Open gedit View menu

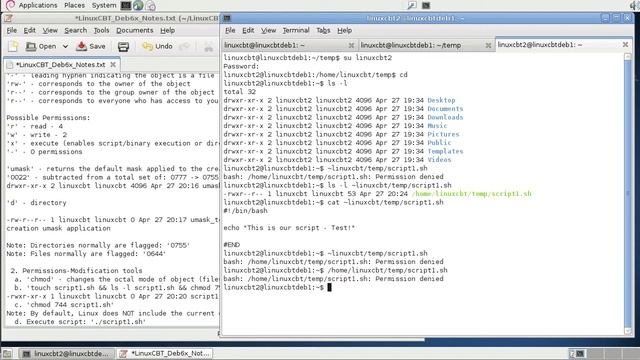coord(50,30)
